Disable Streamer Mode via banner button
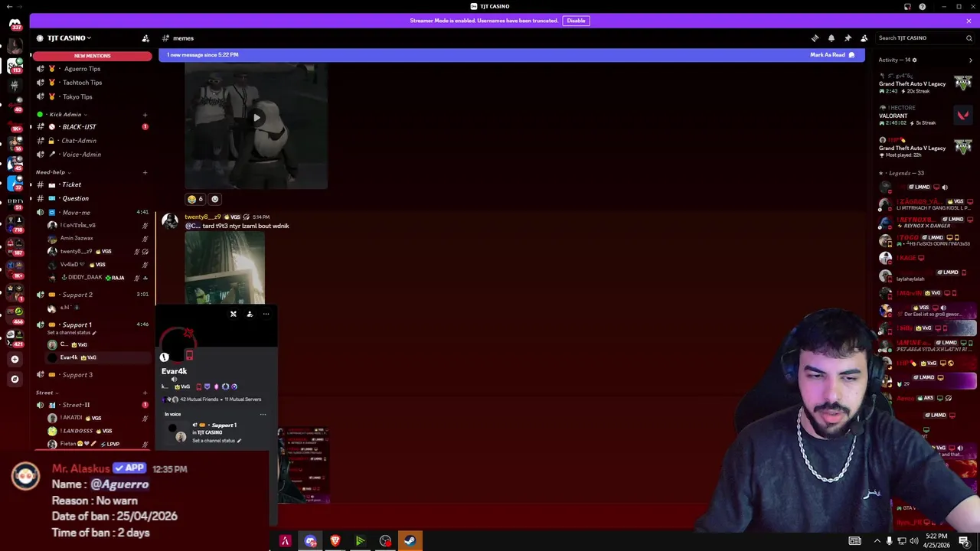Viewport: 980px width, 551px height. coord(576,21)
